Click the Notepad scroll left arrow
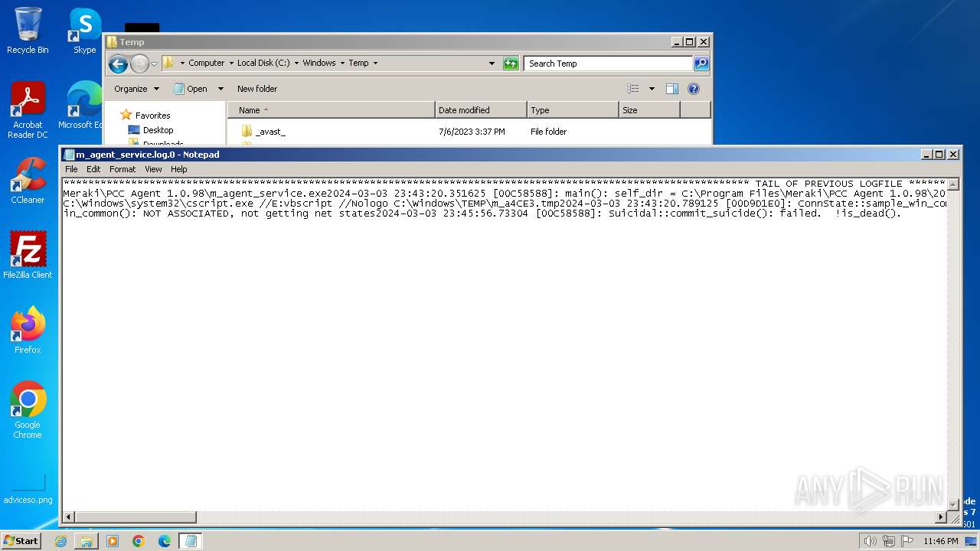Screen dimensions: 980x551 click(68, 517)
